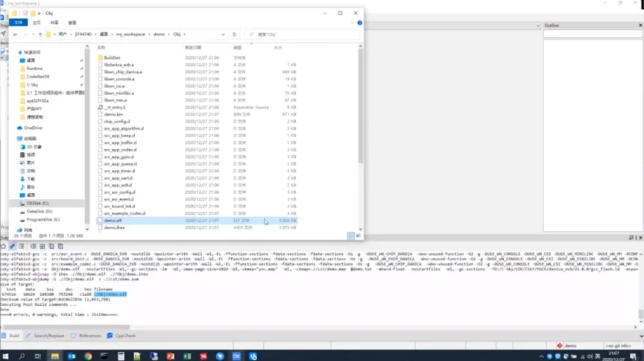The image size is (644, 361).
Task: Go back in File Explorer navigation
Action: tap(16, 34)
